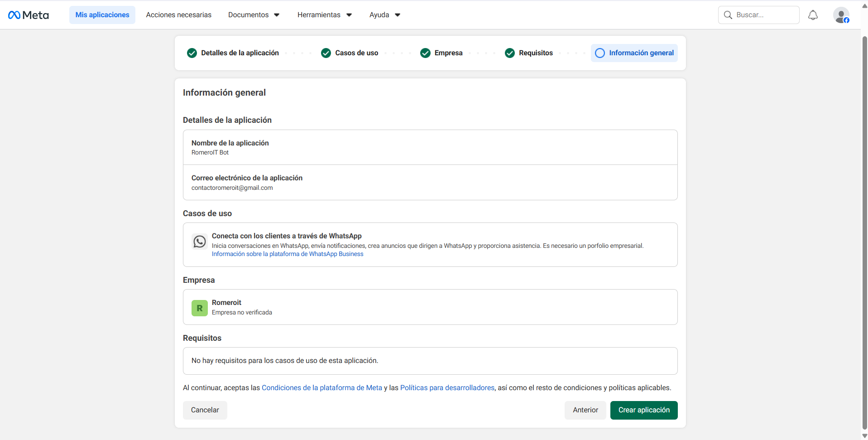Click the Meta logo
The width and height of the screenshot is (868, 440).
pyautogui.click(x=29, y=15)
